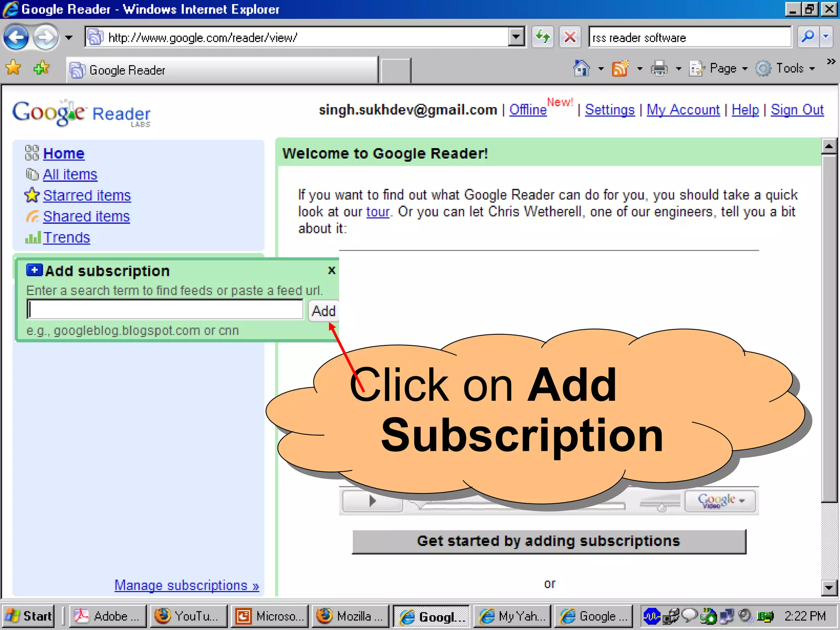Expand the Home button dropdown arrow
Screen dimensions: 840x630
point(600,69)
